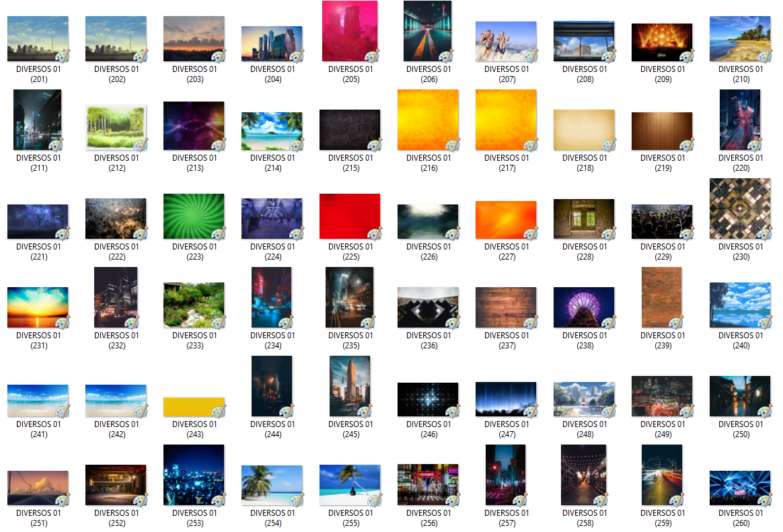Viewport: 783px width, 532px height.
Task: Select the orange texture DIVERSOS 01 (216)
Action: (x=428, y=120)
